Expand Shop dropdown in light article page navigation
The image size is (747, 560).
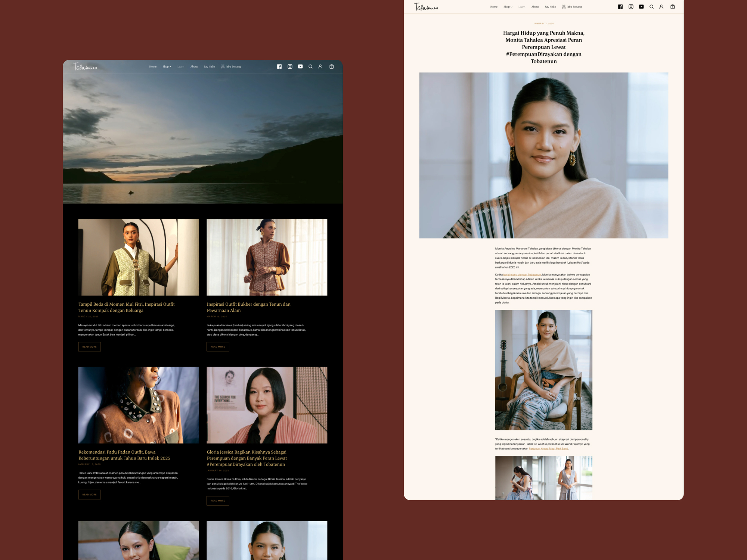click(508, 7)
